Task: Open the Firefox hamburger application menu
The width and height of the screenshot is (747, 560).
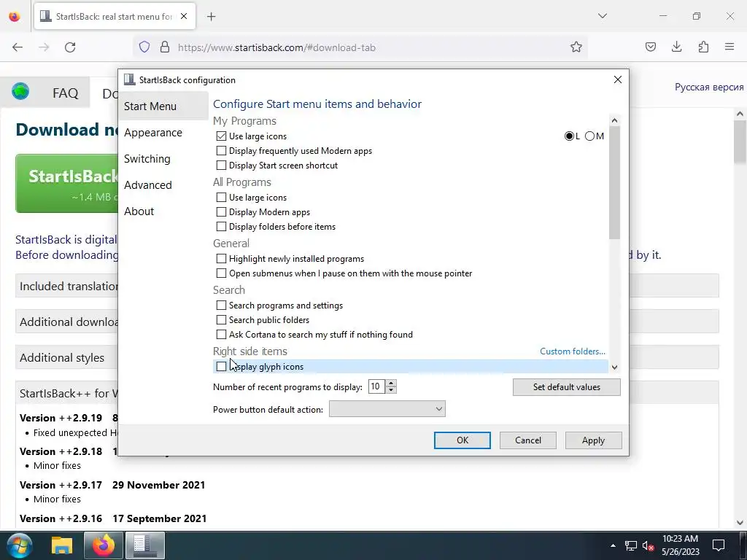Action: point(729,47)
